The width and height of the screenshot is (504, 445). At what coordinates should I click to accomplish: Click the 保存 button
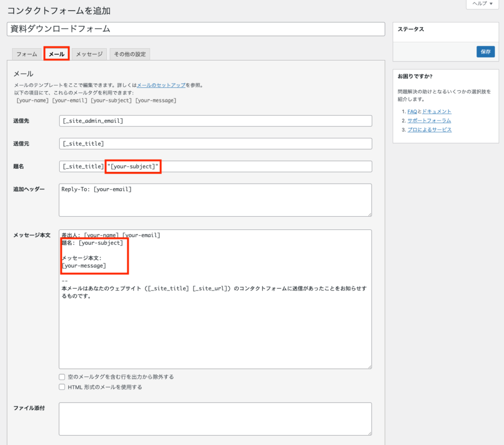click(485, 52)
